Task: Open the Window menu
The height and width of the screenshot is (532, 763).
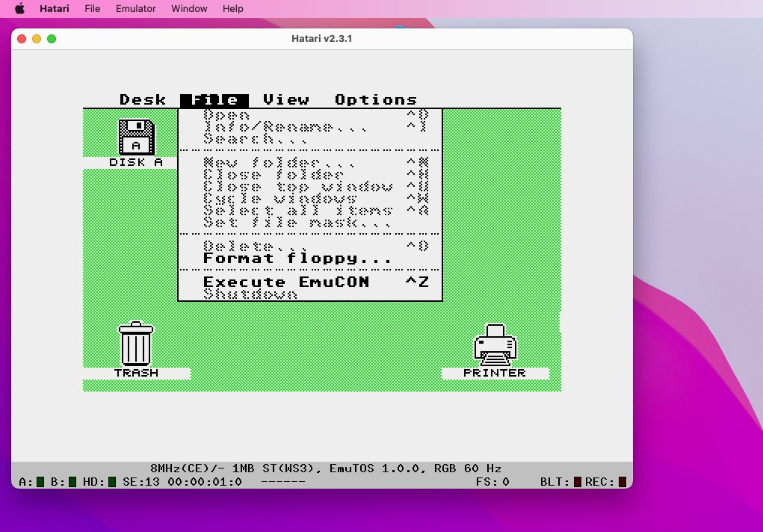Action: pyautogui.click(x=189, y=9)
